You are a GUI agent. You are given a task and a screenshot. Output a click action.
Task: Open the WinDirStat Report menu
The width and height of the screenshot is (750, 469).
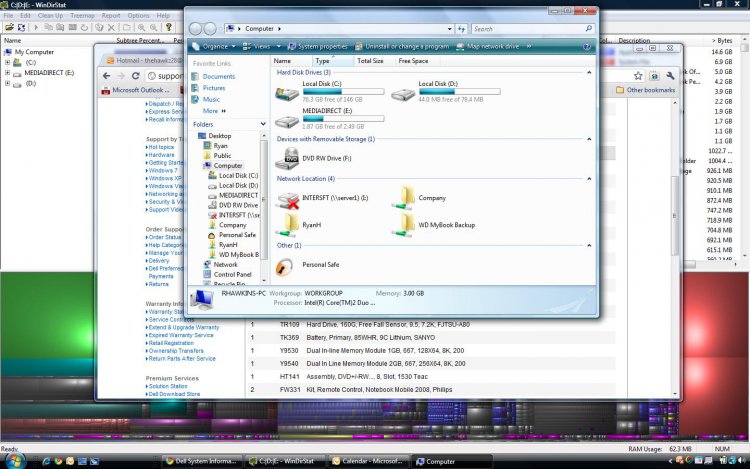tap(110, 15)
